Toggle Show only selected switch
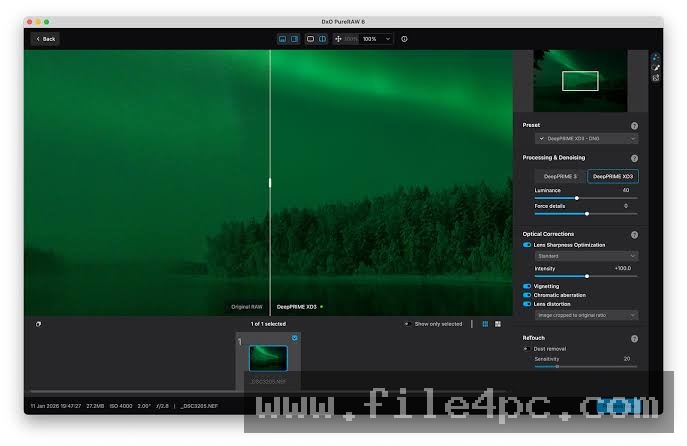 (407, 324)
